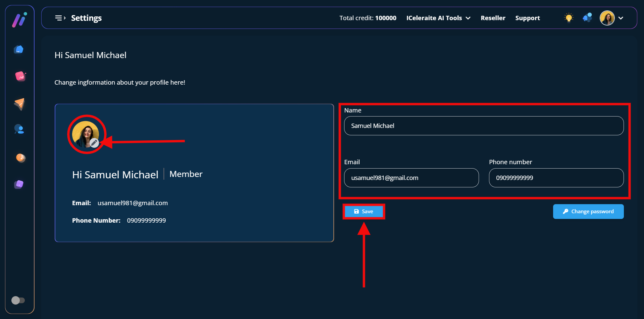Click into the Email input field
This screenshot has height=319, width=644.
pyautogui.click(x=411, y=178)
